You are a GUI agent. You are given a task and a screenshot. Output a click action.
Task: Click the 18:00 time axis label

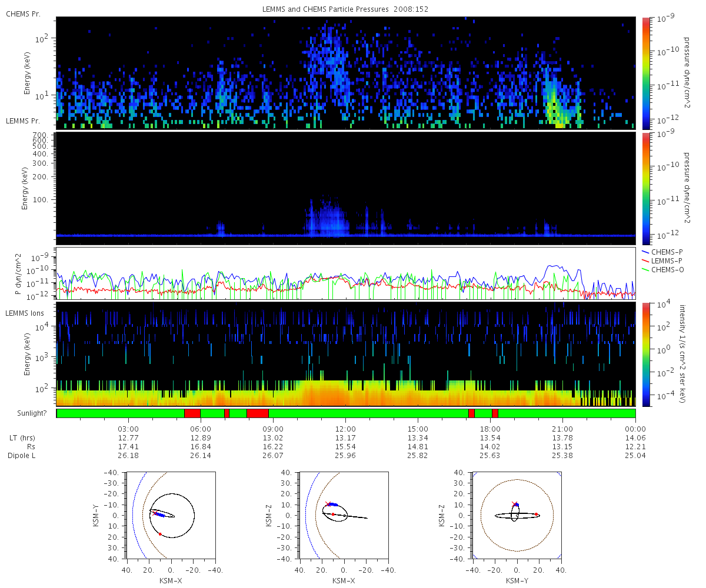click(490, 429)
